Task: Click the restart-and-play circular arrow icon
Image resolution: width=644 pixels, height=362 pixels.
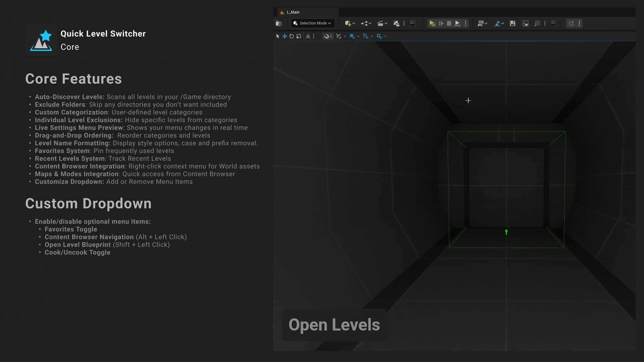Action: [571, 23]
